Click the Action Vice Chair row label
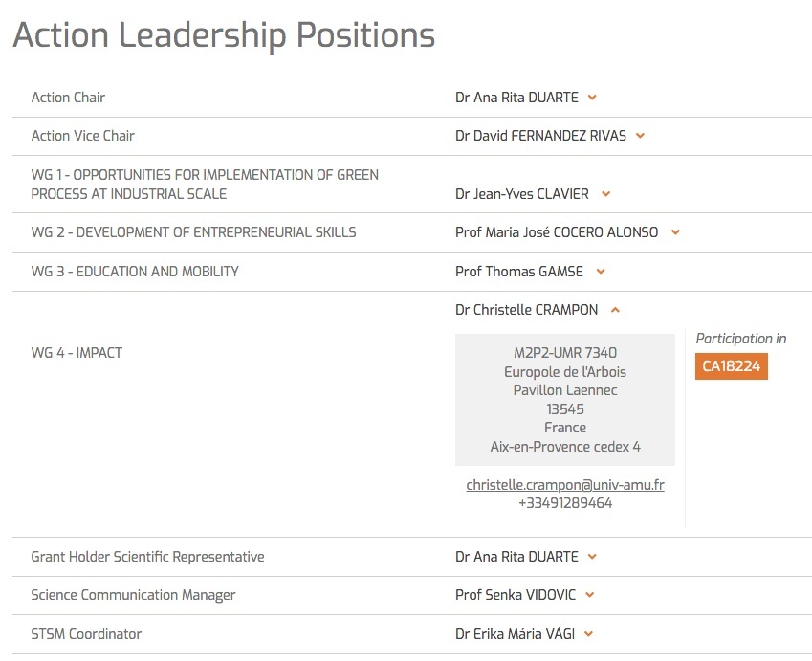Screen dimensions: 812x661 click(83, 136)
